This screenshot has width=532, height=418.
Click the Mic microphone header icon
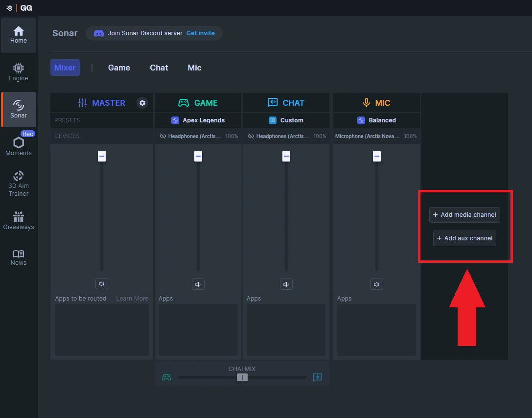367,102
